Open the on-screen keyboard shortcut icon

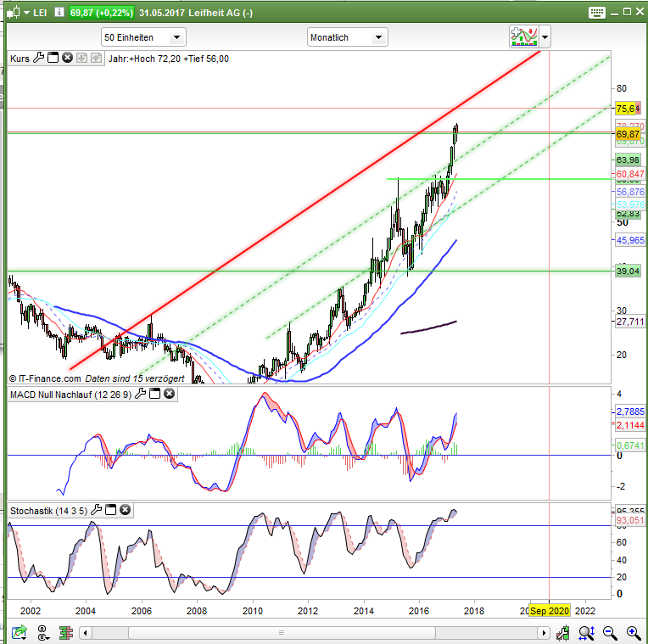597,13
